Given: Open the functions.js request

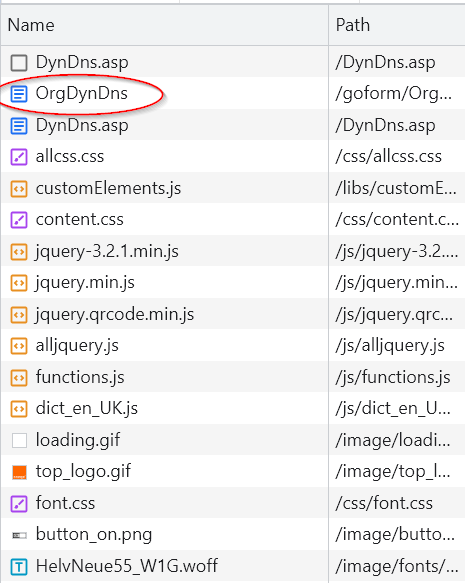Looking at the screenshot, I should [80, 377].
